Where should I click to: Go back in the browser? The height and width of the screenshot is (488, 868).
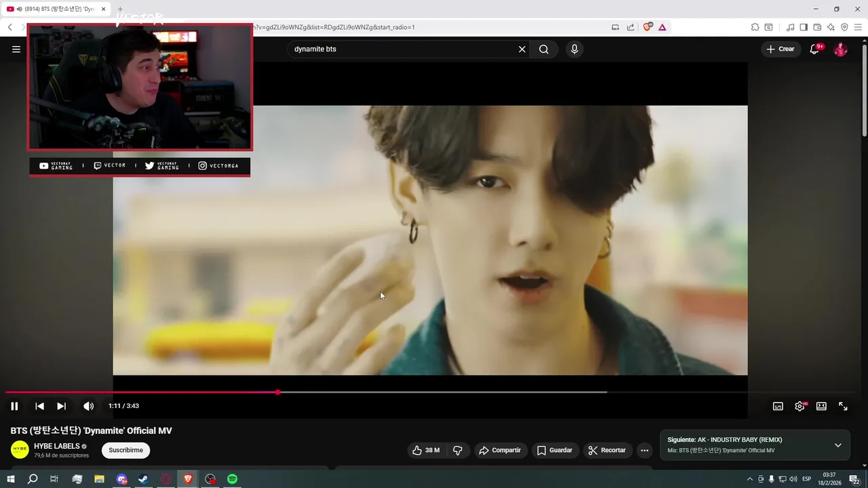9,27
